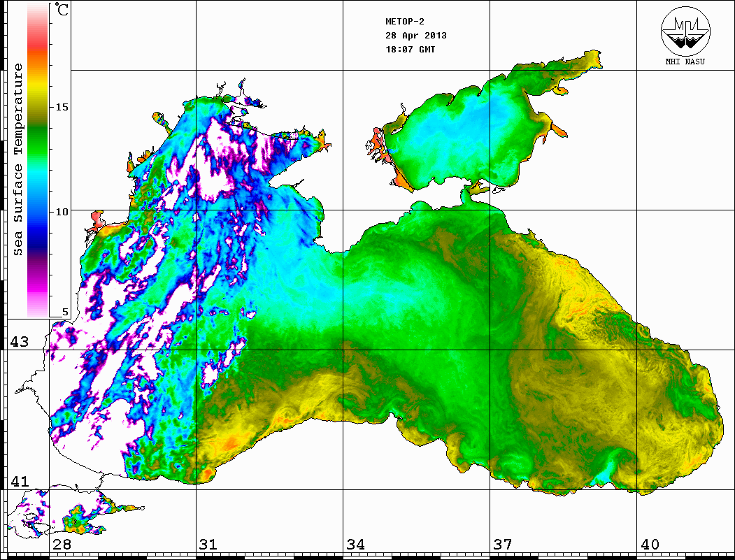
Task: Click the 'MHI NASU' caption text
Action: click(x=685, y=62)
